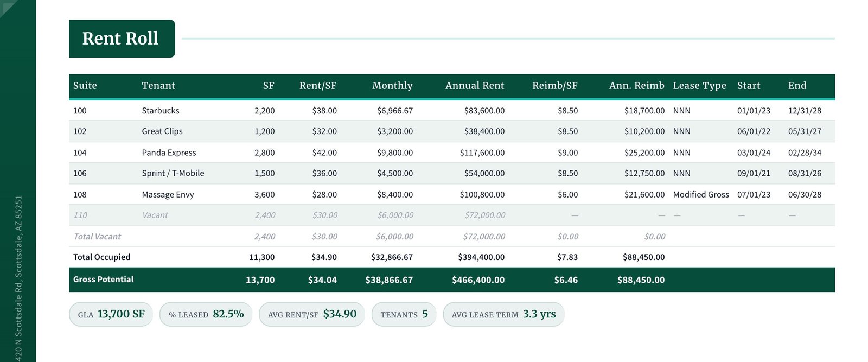
Task: Click suite number 108
Action: 80,194
